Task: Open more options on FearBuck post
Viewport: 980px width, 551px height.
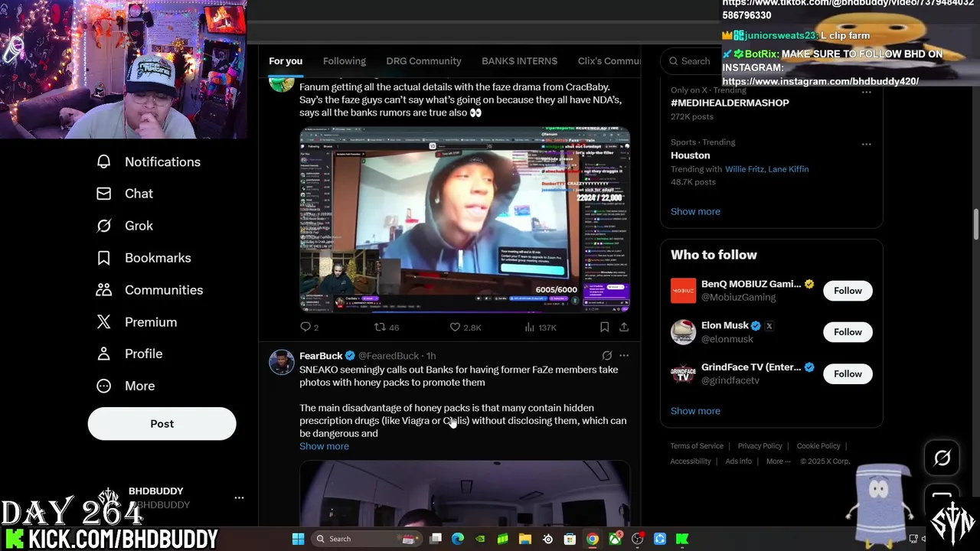Action: click(x=624, y=356)
